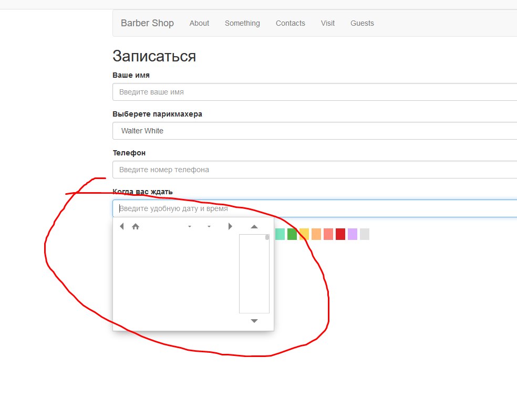Pick the red color swatch
The width and height of the screenshot is (517, 420).
tap(340, 234)
